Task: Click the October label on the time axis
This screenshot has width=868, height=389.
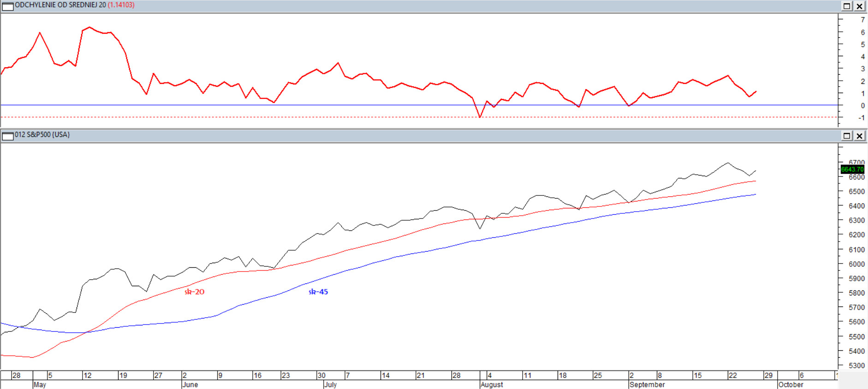Action: 791,384
